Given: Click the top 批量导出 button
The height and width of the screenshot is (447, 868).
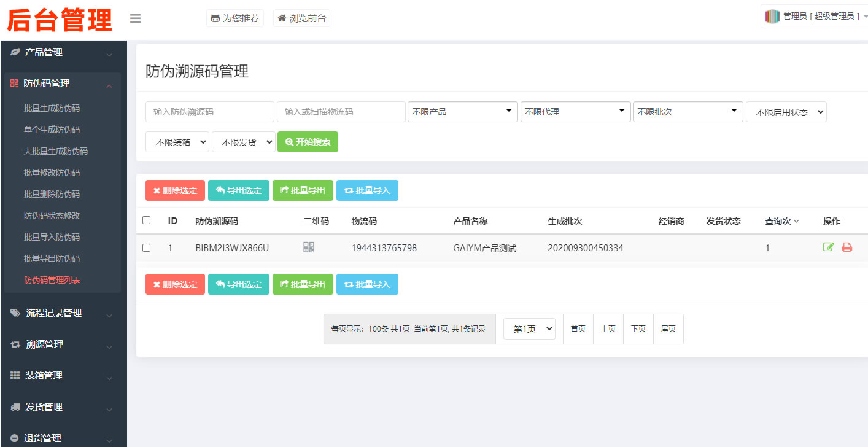Looking at the screenshot, I should [303, 190].
